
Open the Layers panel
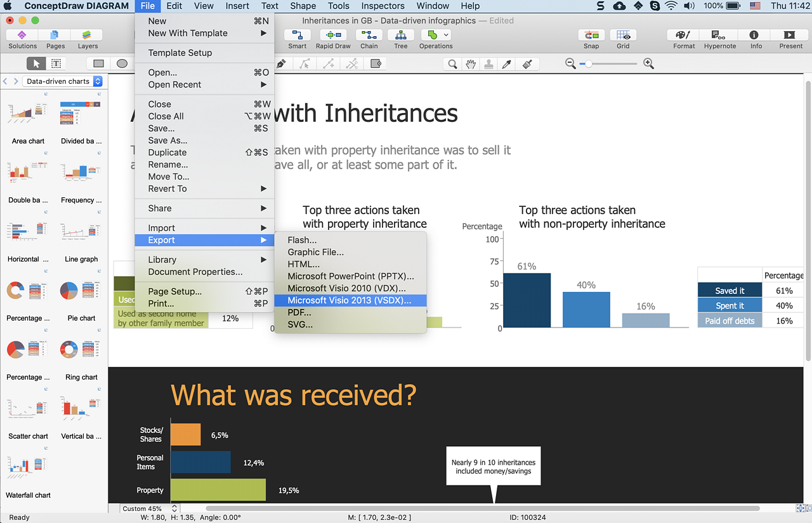coord(88,39)
